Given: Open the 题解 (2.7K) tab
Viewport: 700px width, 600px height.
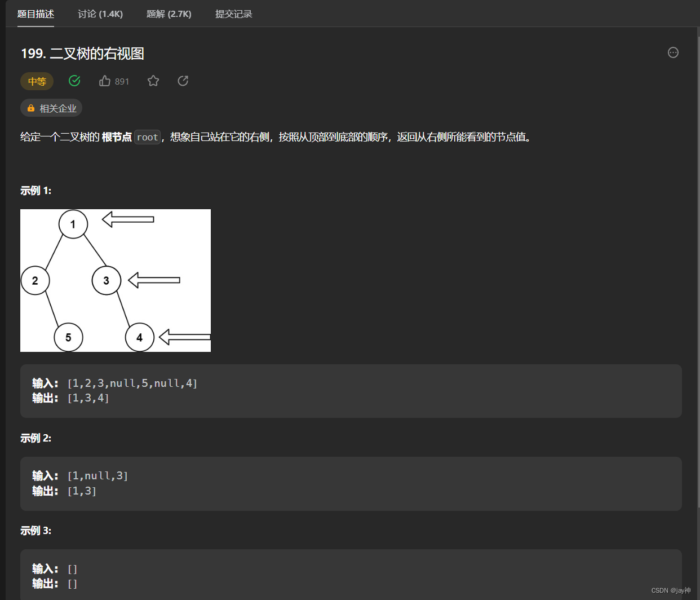Looking at the screenshot, I should click(169, 14).
